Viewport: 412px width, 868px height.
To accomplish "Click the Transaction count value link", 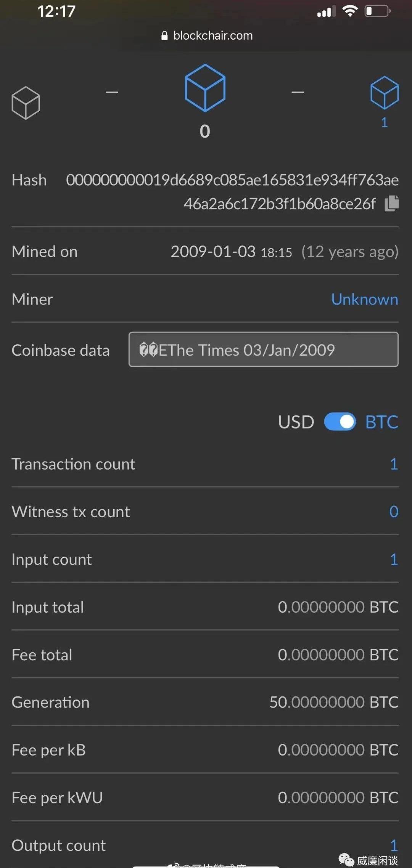I will 394,464.
